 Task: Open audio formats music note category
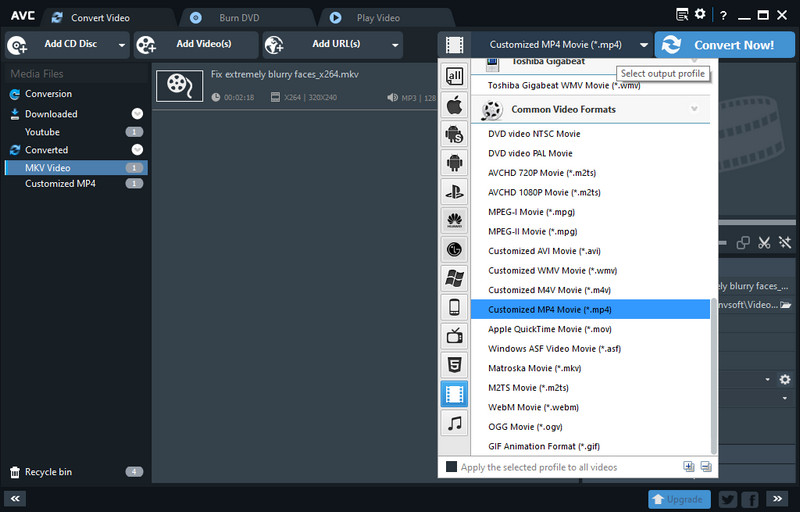tap(454, 423)
